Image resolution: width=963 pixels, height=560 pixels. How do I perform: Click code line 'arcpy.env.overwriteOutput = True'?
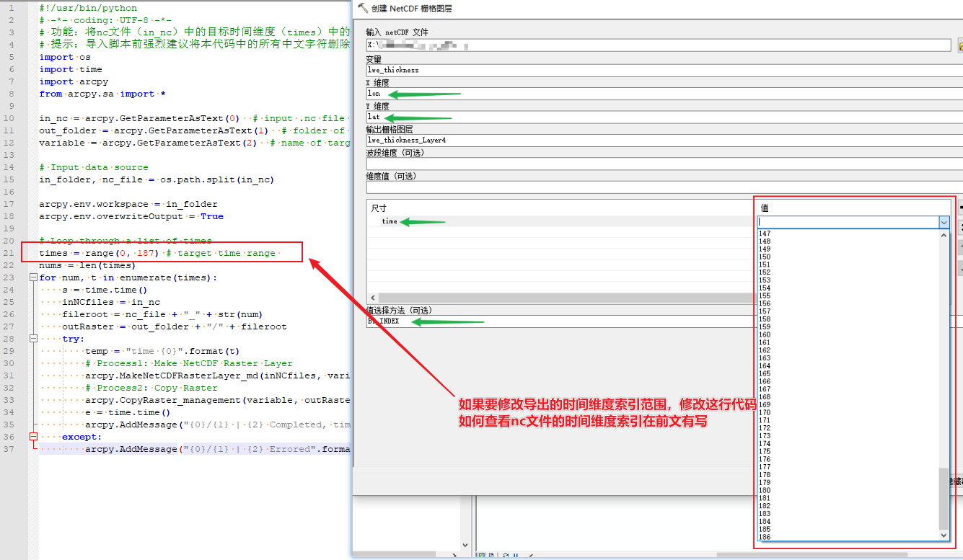[x=131, y=216]
